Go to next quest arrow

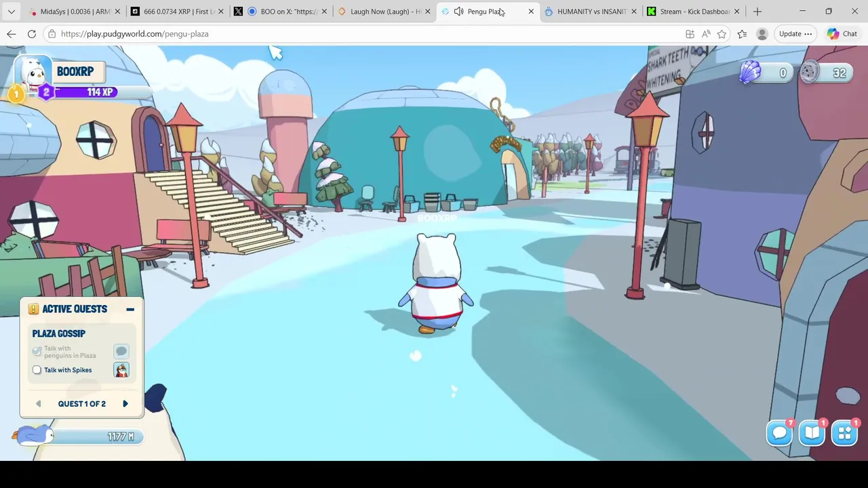(x=125, y=404)
